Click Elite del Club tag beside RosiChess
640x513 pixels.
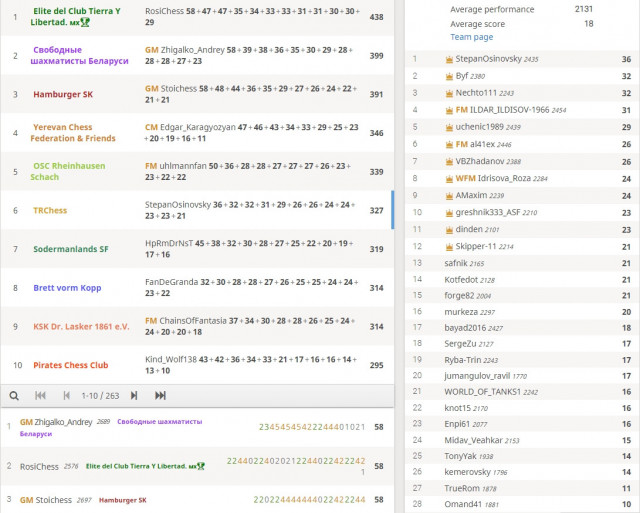[x=145, y=466]
